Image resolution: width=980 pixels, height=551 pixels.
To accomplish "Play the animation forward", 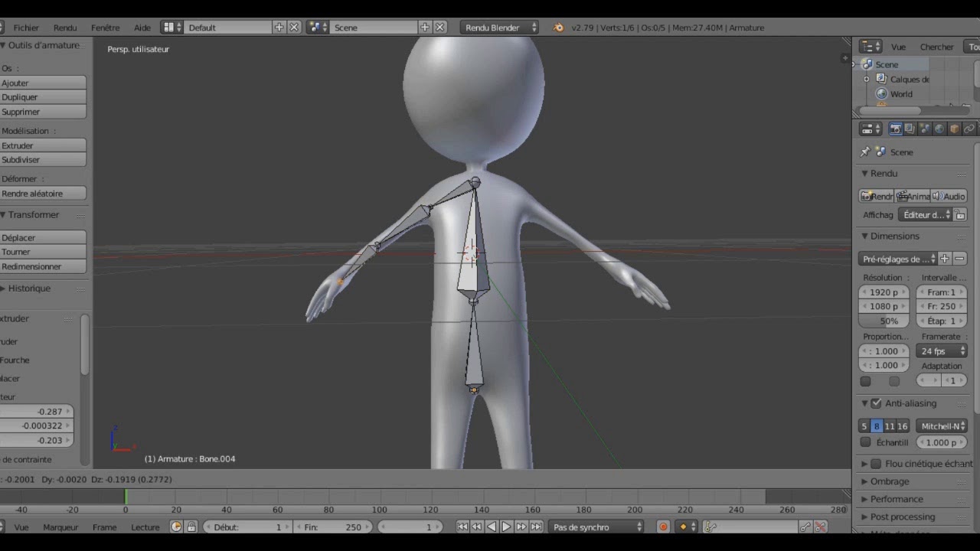I will point(506,527).
